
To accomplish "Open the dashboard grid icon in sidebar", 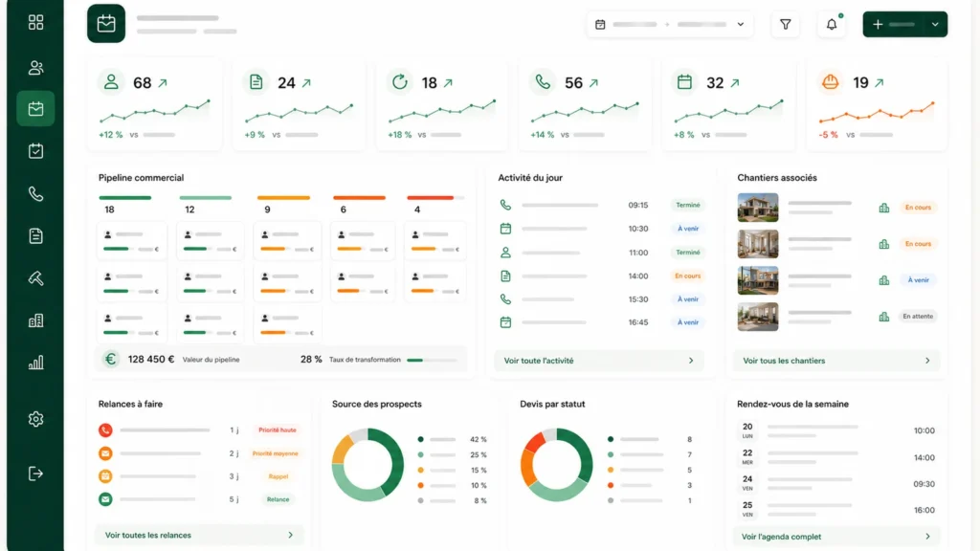I will (x=35, y=23).
